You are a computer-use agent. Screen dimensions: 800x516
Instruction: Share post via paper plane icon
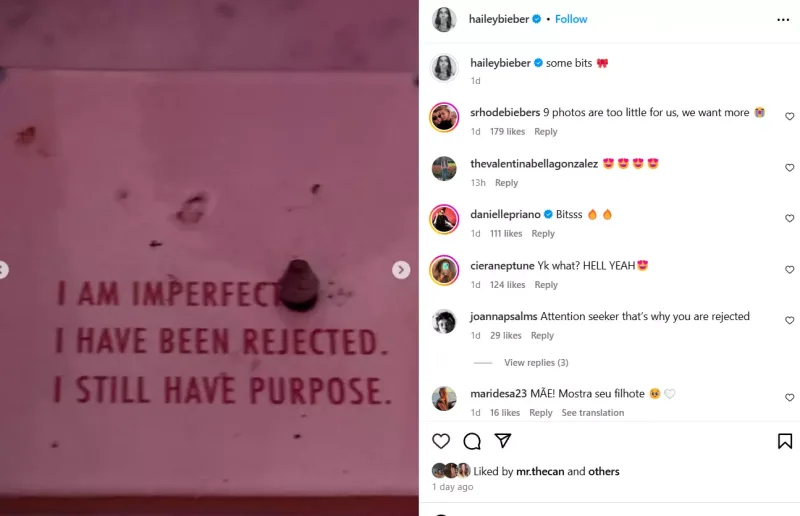tap(503, 440)
